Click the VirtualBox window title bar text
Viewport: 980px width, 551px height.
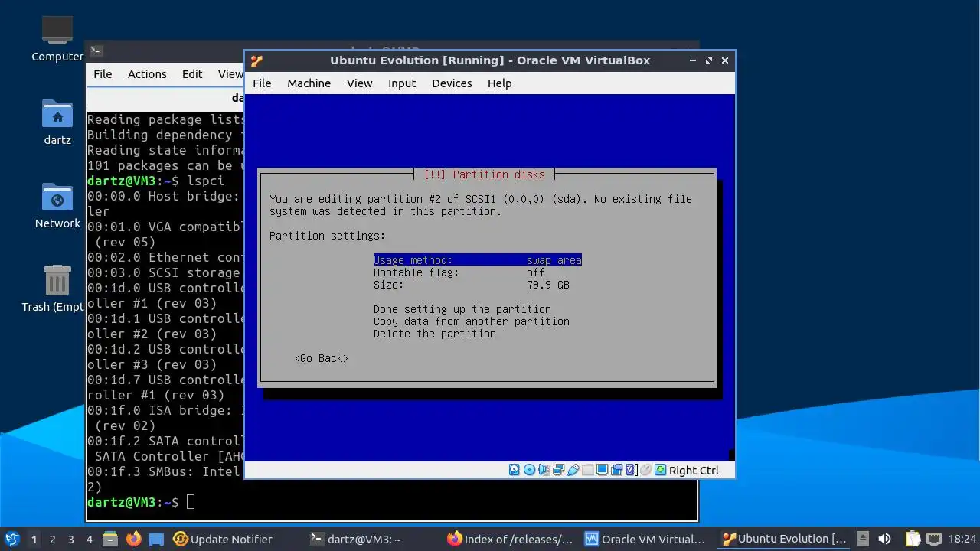[x=490, y=60]
